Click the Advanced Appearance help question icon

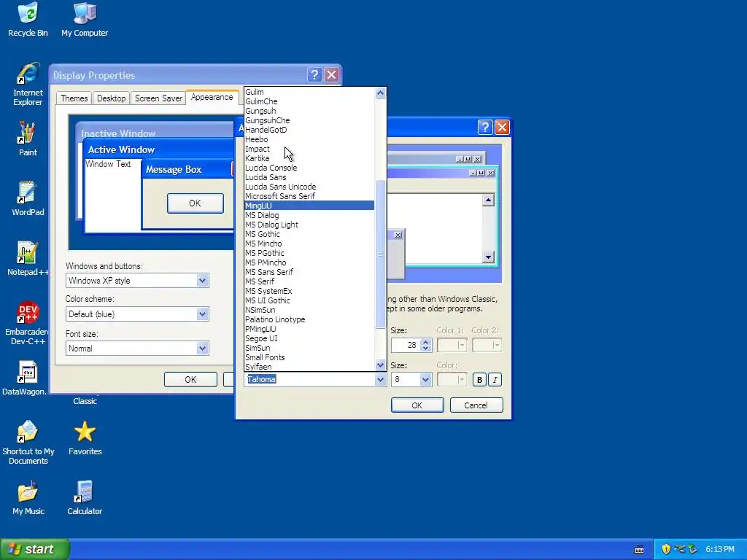[x=485, y=127]
